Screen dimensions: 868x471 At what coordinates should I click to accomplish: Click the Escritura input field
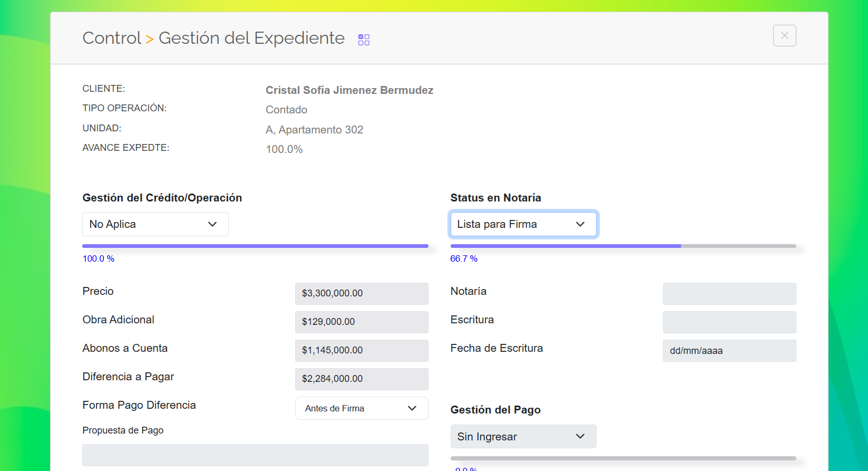[729, 322]
